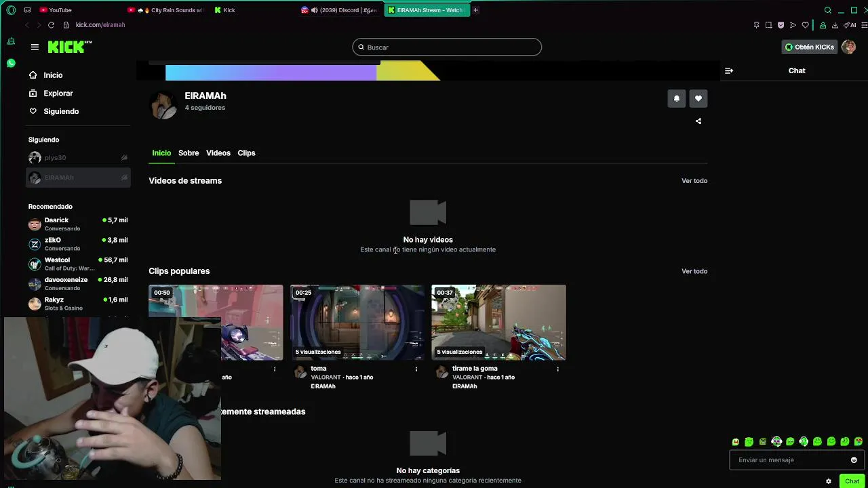Viewport: 868px width, 488px height.
Task: Click the snapshot icon in browser toolbar
Action: pyautogui.click(x=768, y=25)
